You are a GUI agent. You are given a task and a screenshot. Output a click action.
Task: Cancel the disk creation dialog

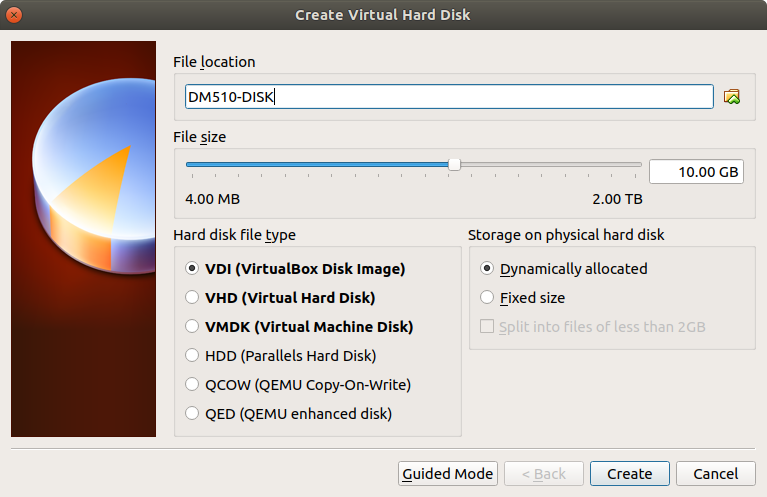tap(716, 474)
